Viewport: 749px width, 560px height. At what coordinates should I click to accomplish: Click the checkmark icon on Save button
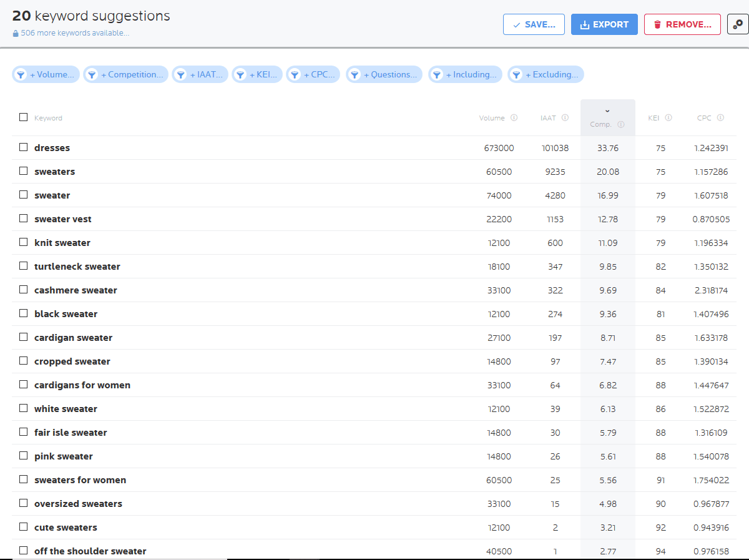point(516,24)
